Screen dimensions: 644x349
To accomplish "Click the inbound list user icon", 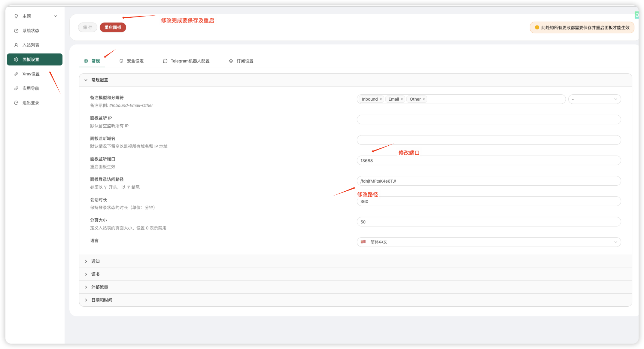I will tap(16, 45).
